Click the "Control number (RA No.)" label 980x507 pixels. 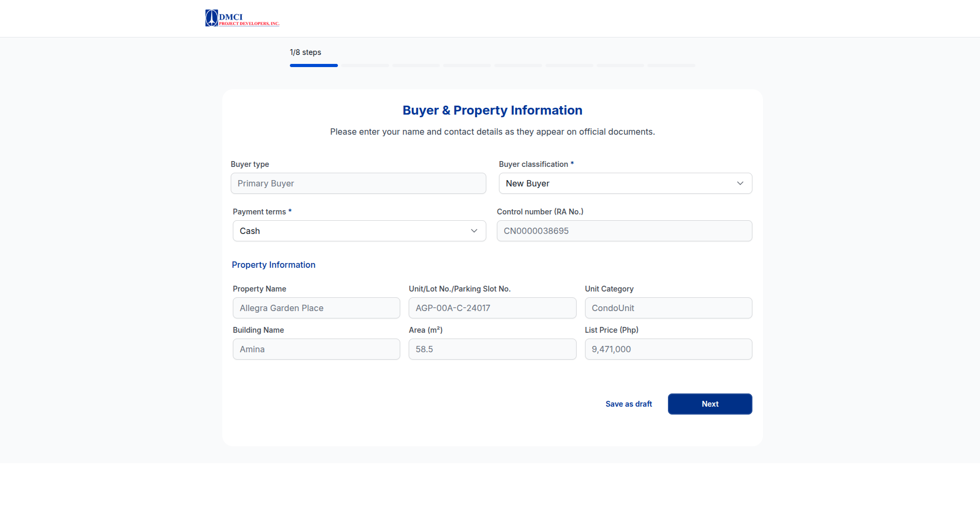pos(540,212)
